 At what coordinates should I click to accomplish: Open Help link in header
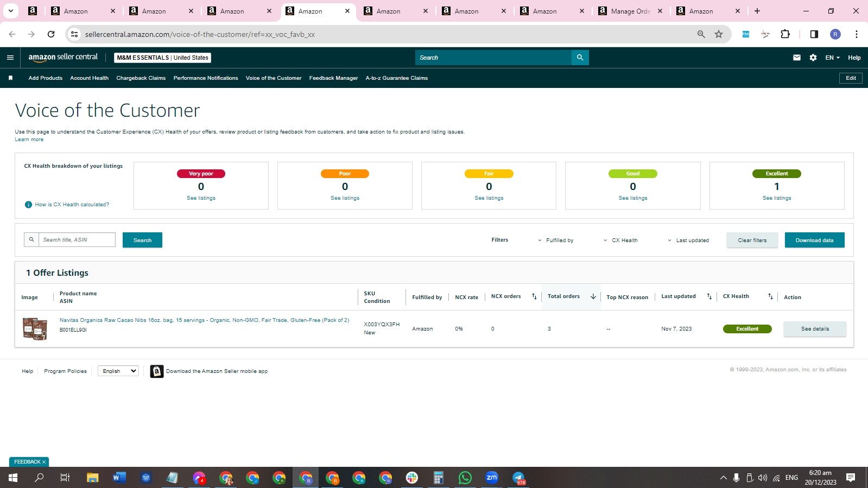[x=854, y=58]
